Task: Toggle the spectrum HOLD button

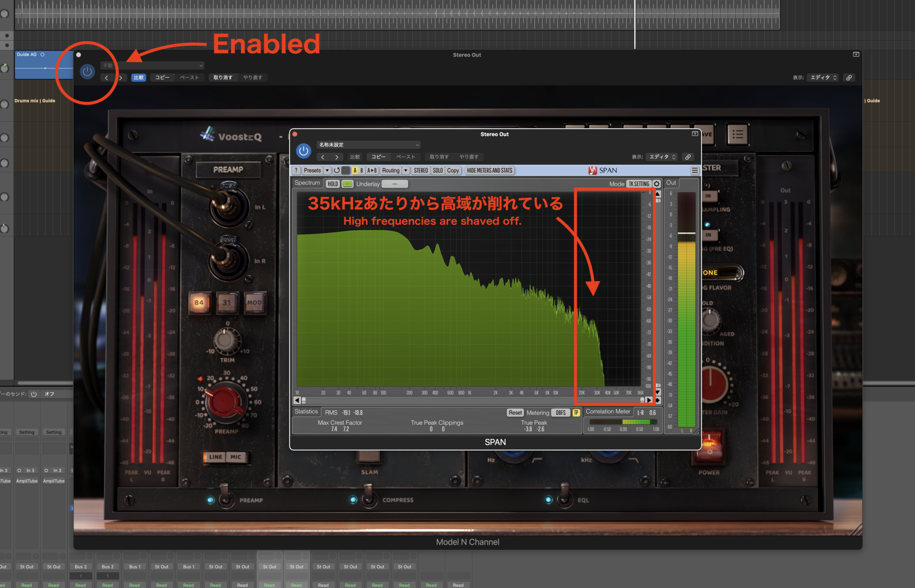Action: (x=333, y=184)
